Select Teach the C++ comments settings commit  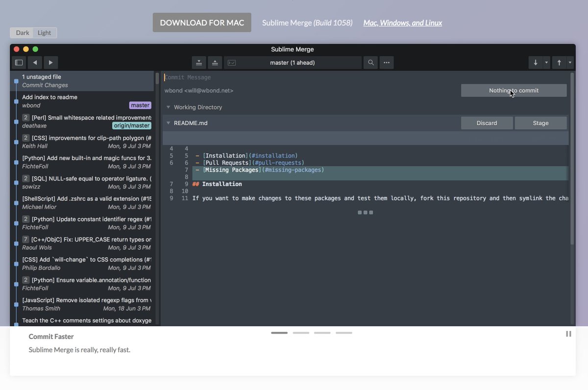(82, 320)
